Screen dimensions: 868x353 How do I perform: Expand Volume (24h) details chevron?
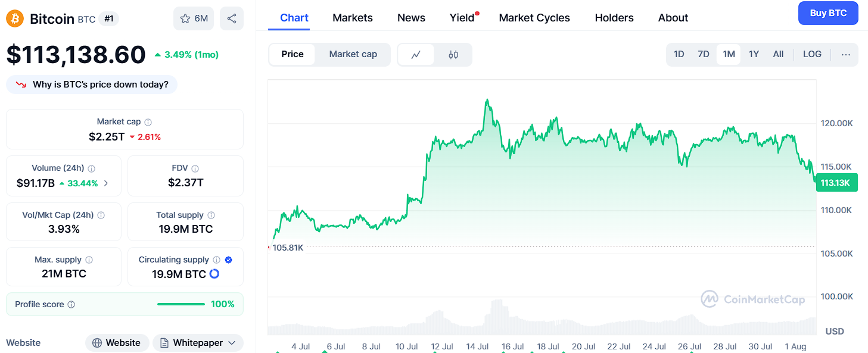(106, 183)
